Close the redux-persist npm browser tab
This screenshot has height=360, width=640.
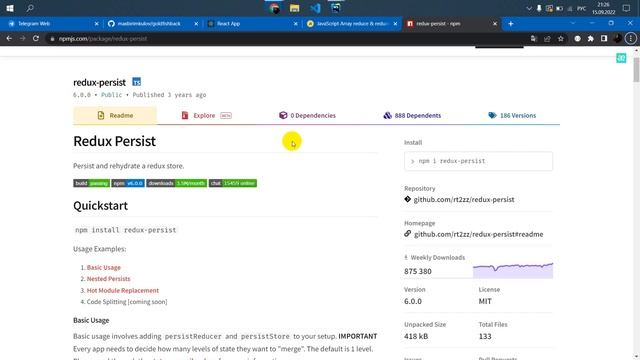pyautogui.click(x=495, y=24)
